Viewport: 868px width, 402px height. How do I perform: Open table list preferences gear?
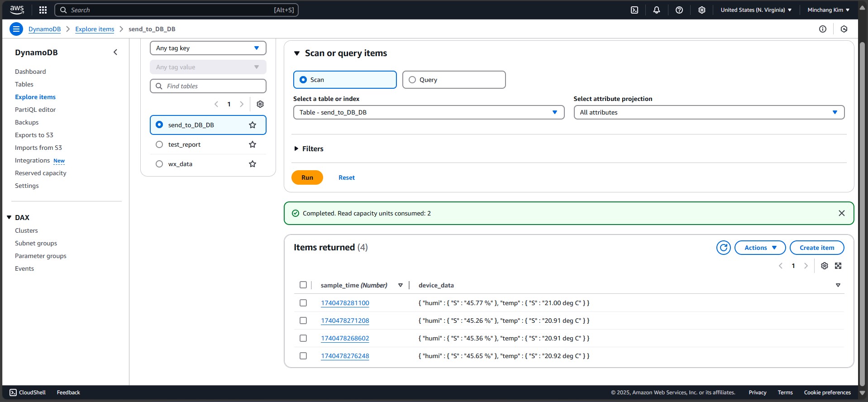point(260,104)
